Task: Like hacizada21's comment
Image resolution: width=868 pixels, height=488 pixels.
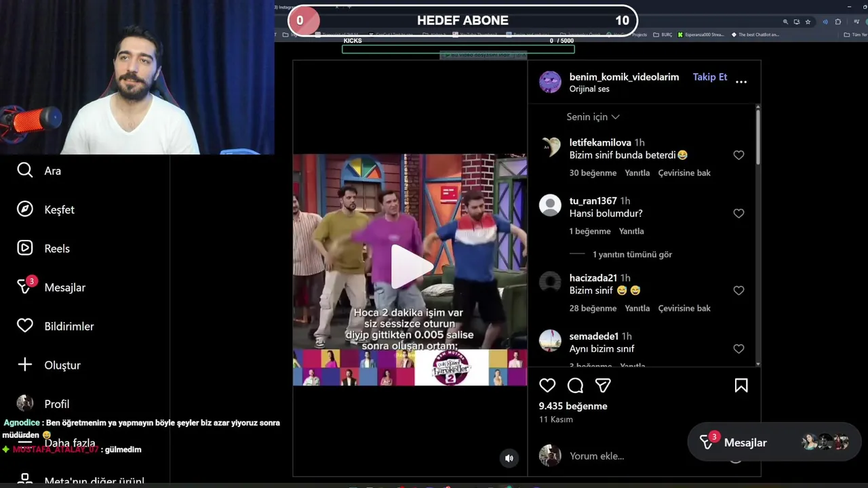Action: (x=738, y=291)
